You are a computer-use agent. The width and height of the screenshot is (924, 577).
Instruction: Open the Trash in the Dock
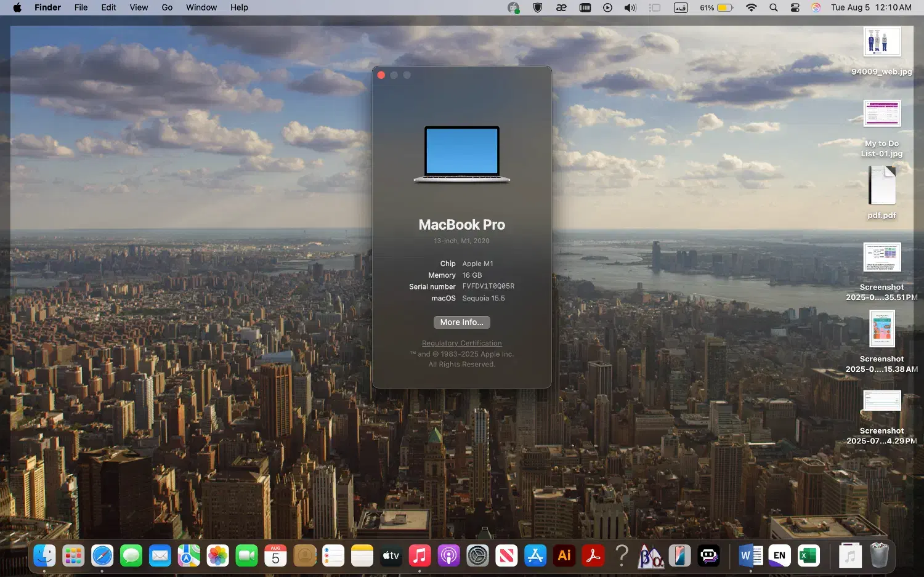pos(879,555)
